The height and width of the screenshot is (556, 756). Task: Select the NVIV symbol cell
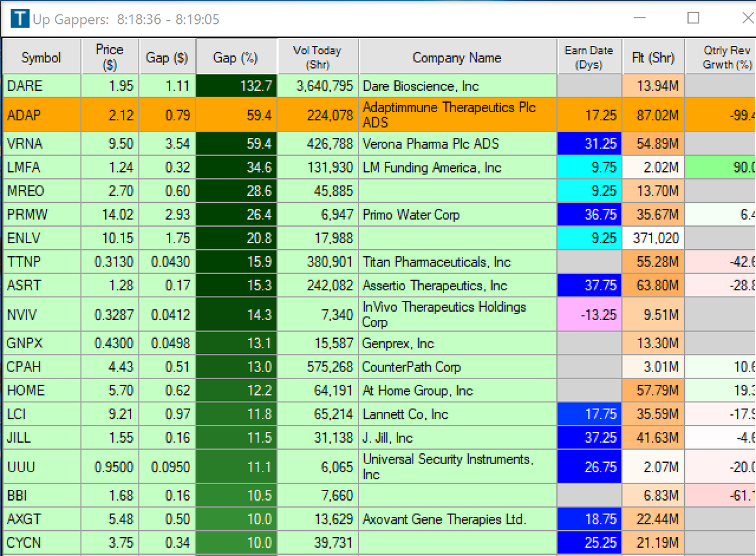(x=42, y=314)
